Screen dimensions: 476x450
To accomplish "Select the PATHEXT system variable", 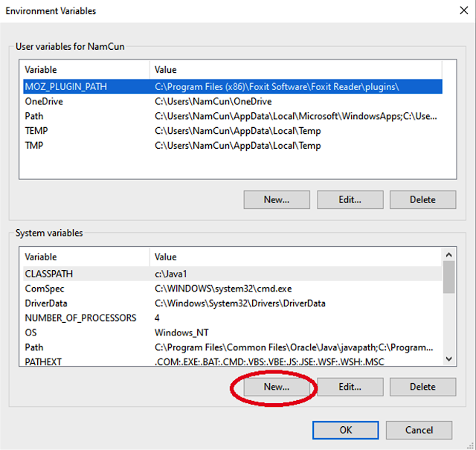I will 233,361.
